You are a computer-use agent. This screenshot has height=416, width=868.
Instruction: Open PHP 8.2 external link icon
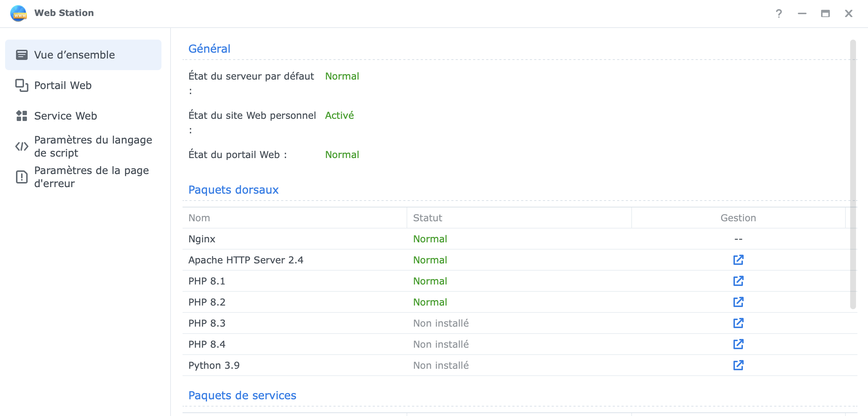[x=738, y=302]
